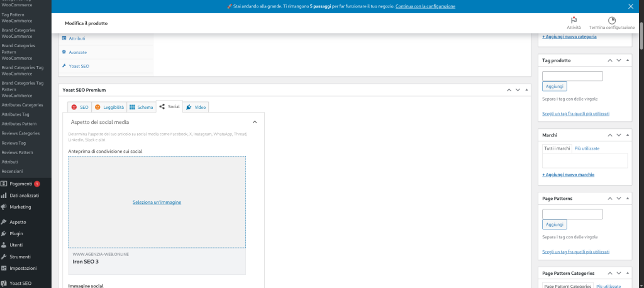644x288 pixels.
Task: Dismiss the blue setup banner
Action: (x=630, y=6)
